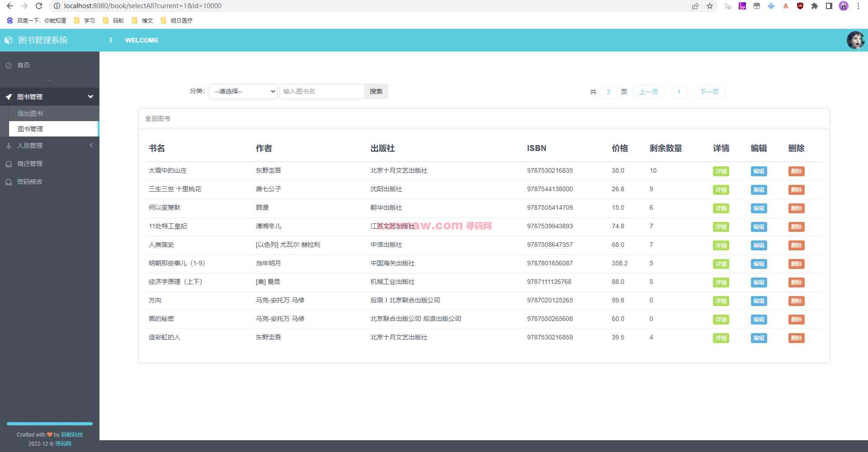Click the 搜索 search button

(376, 91)
